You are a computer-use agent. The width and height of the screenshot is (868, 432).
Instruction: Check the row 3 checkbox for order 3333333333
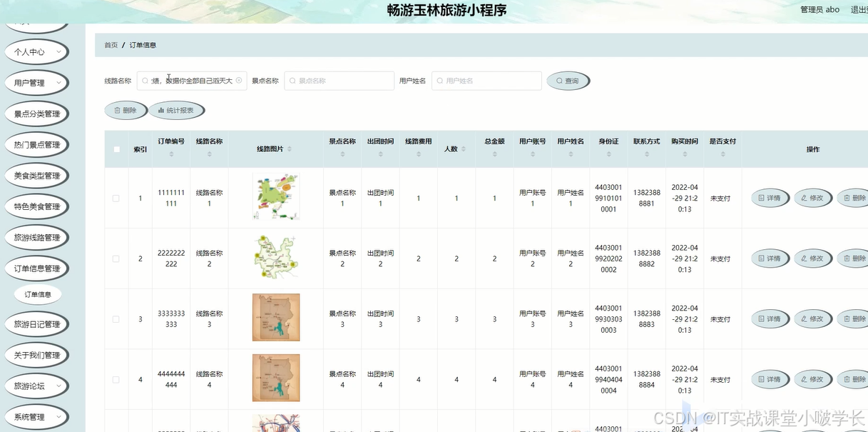(116, 319)
